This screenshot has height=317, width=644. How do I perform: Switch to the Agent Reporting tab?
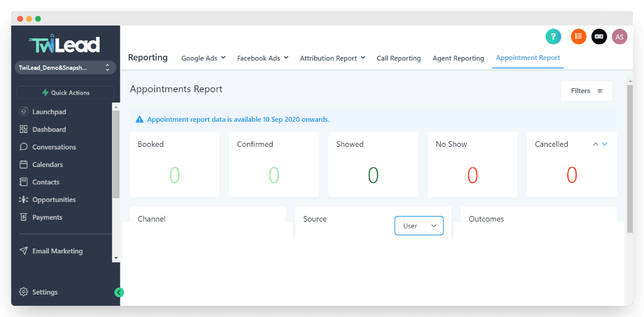458,58
